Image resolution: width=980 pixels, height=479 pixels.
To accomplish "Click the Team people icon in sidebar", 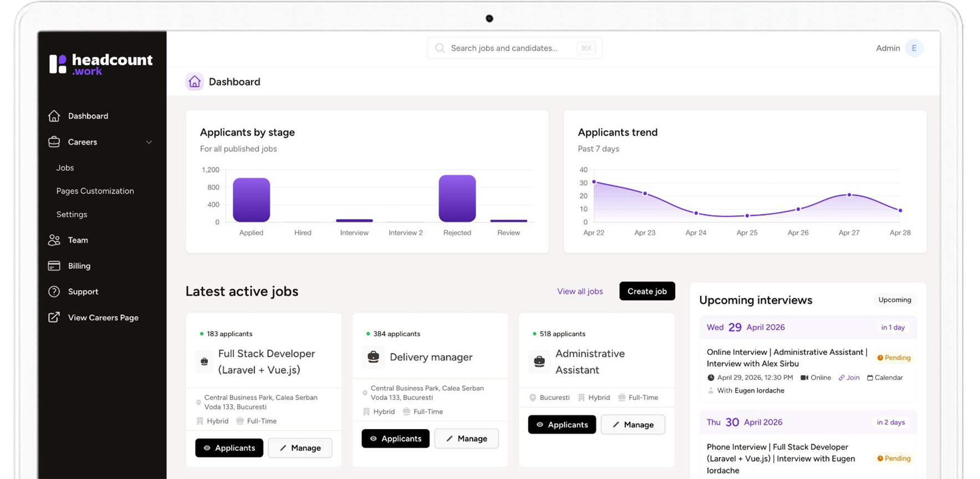I will (54, 240).
